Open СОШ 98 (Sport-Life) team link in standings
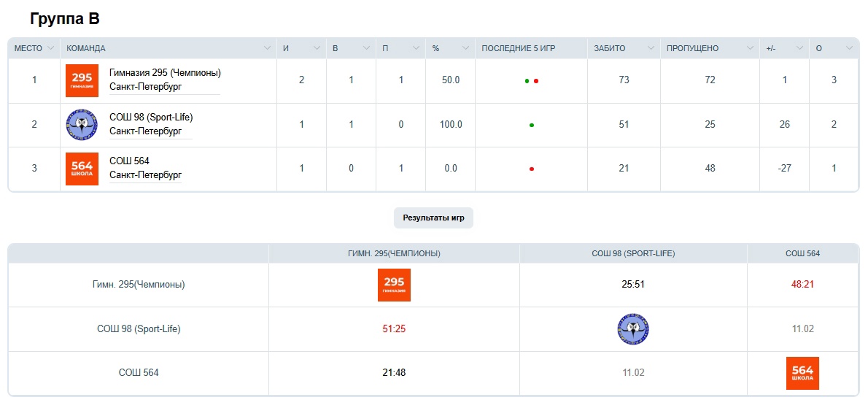Viewport: 868px width, 419px height. (x=151, y=117)
